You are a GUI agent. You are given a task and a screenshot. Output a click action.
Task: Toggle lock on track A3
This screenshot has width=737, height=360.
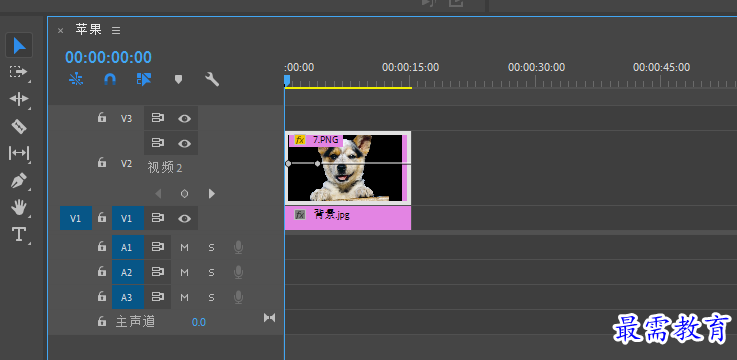tap(102, 296)
